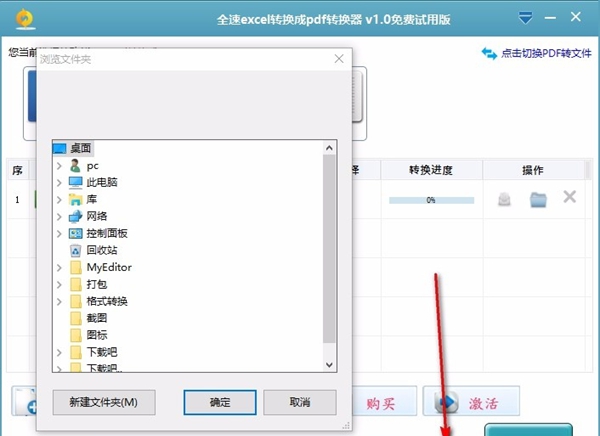Click the 购买 purchase button
The image size is (600, 436).
pyautogui.click(x=384, y=401)
